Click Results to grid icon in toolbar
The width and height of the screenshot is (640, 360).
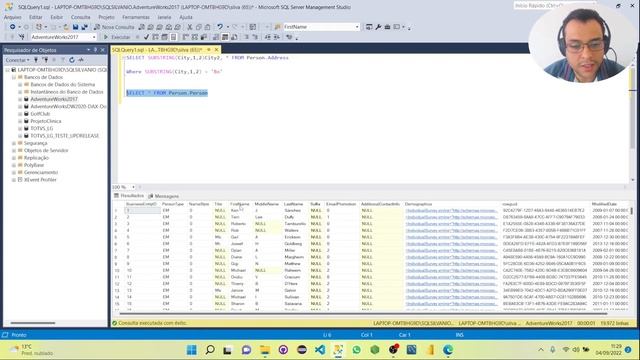point(225,37)
